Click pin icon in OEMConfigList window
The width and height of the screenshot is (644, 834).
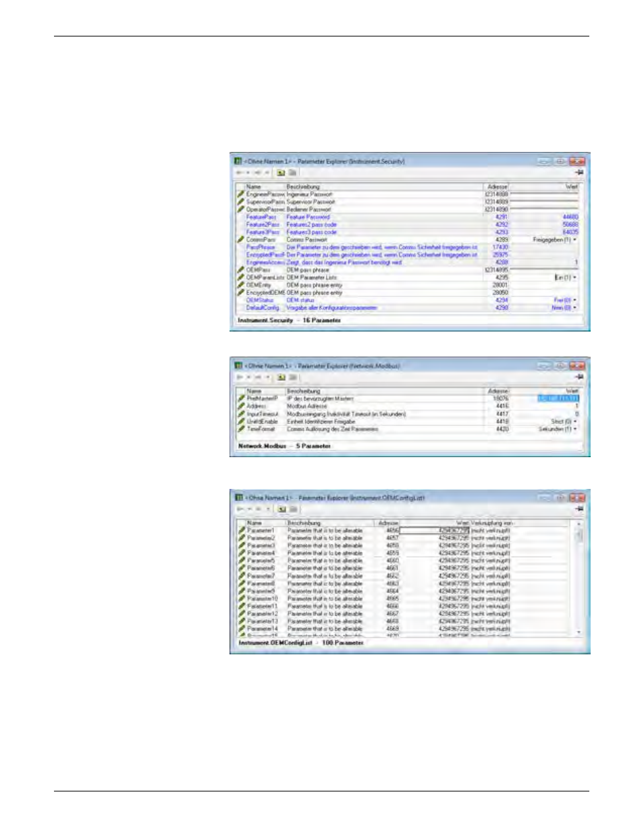coord(579,509)
